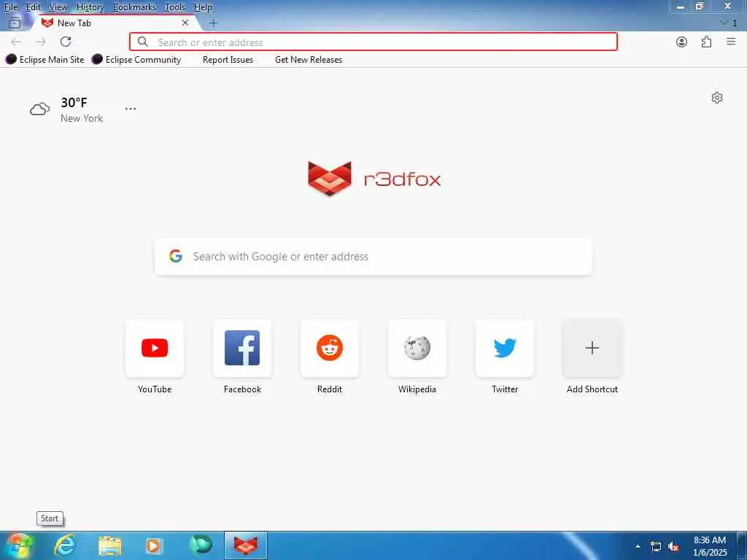
Task: Go forward one page
Action: pos(41,42)
